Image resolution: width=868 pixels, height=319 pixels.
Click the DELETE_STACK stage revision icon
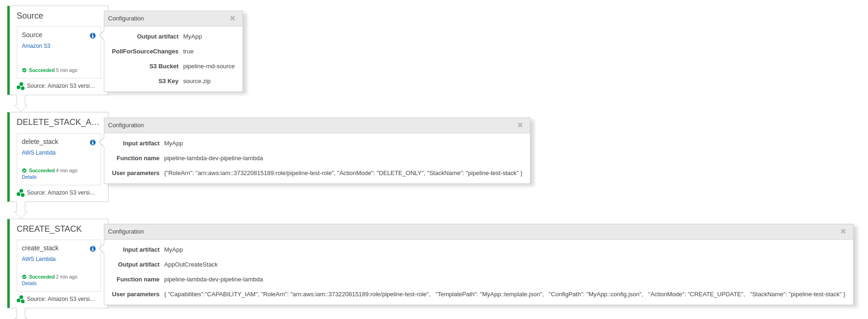click(20, 193)
